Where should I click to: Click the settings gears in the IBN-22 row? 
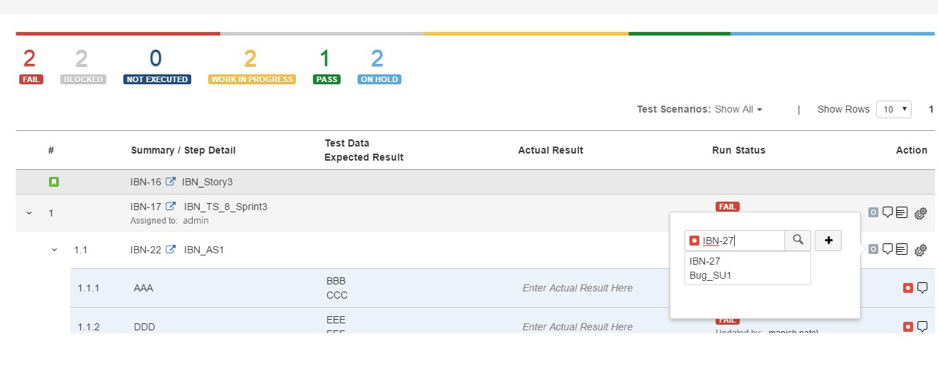[921, 250]
